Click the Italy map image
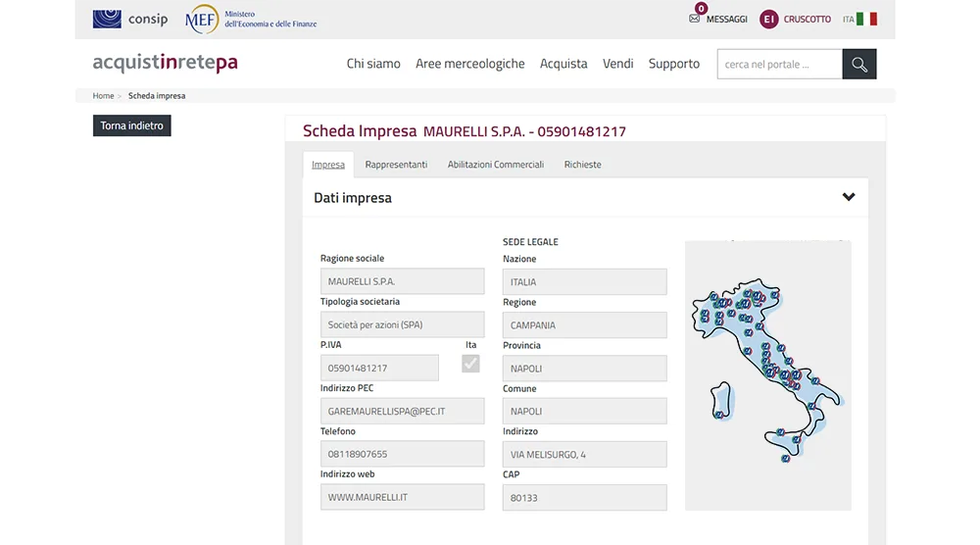980x545 pixels. coord(767,374)
